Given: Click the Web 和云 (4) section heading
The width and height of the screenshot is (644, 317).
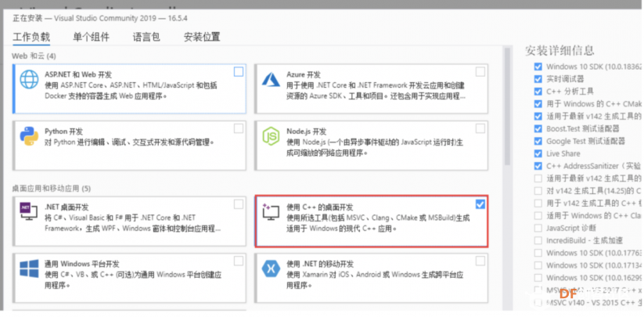Looking at the screenshot, I should click(x=34, y=56).
